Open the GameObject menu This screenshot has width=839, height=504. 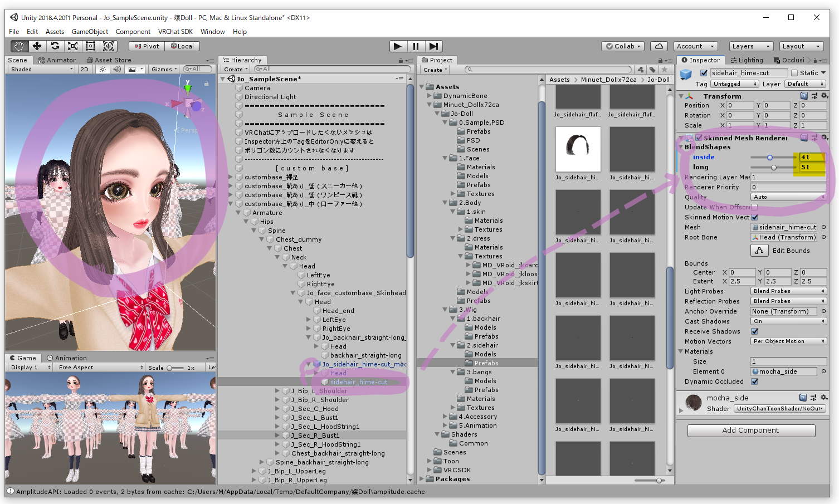point(90,32)
